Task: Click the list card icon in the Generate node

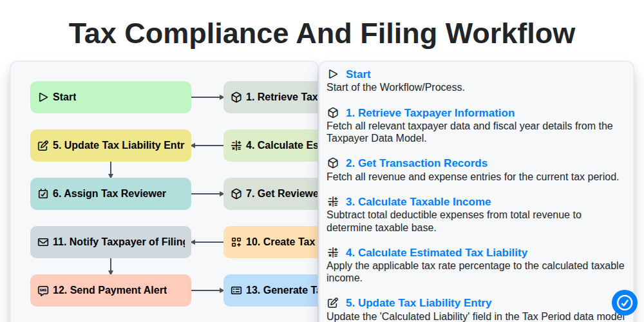Action: (236, 290)
